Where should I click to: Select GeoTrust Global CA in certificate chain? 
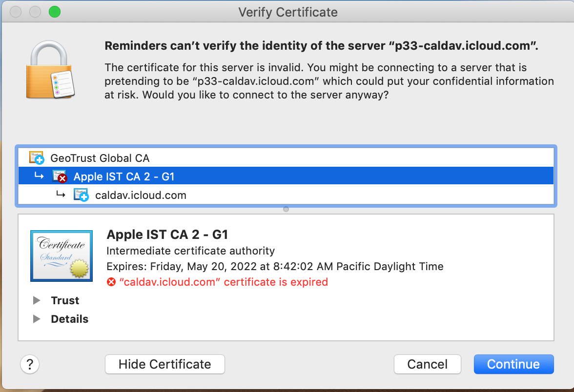coord(100,158)
